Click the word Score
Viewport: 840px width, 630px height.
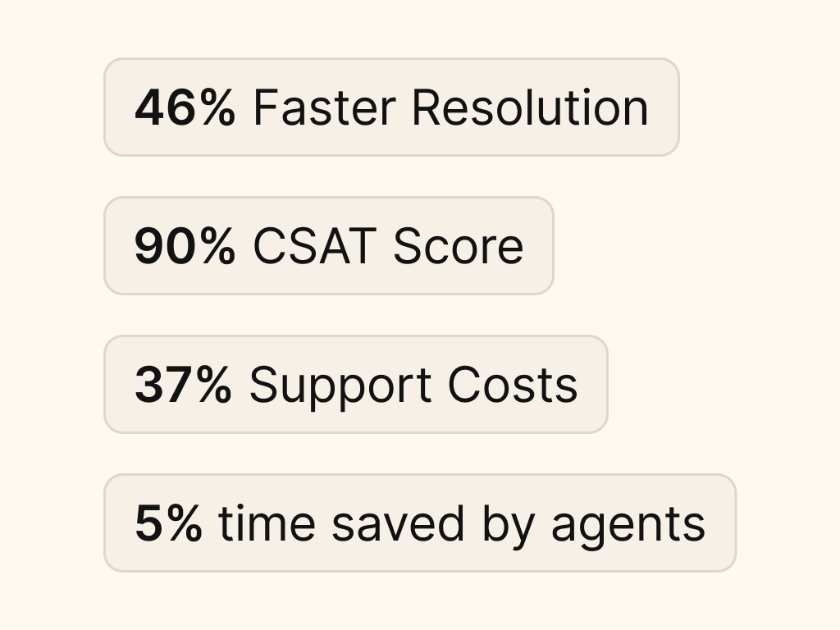[x=458, y=246]
